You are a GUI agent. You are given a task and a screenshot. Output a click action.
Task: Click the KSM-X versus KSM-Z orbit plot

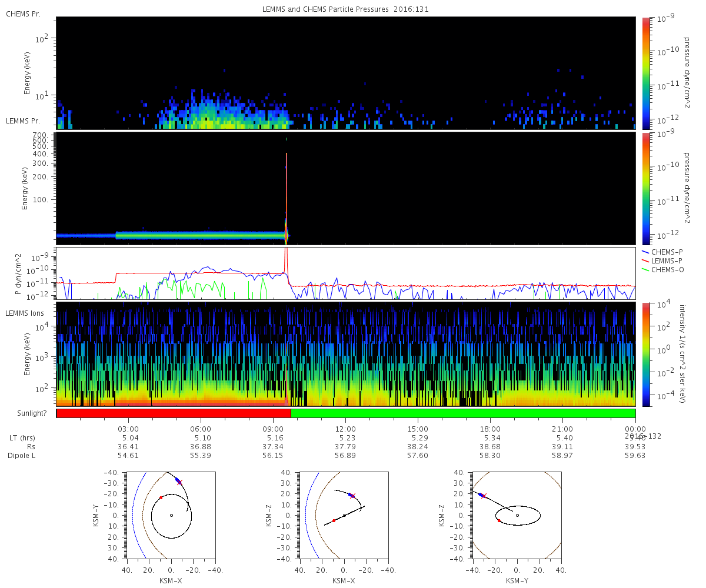point(344,515)
